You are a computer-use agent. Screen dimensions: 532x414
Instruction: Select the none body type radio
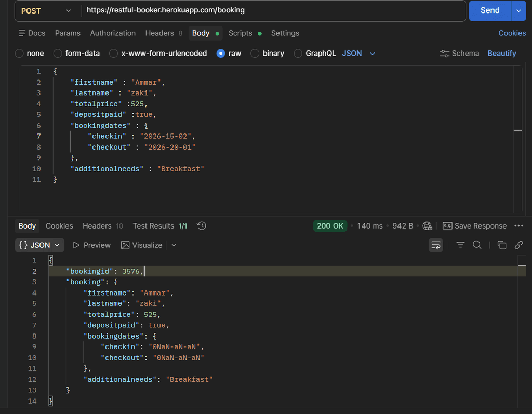tap(19, 54)
